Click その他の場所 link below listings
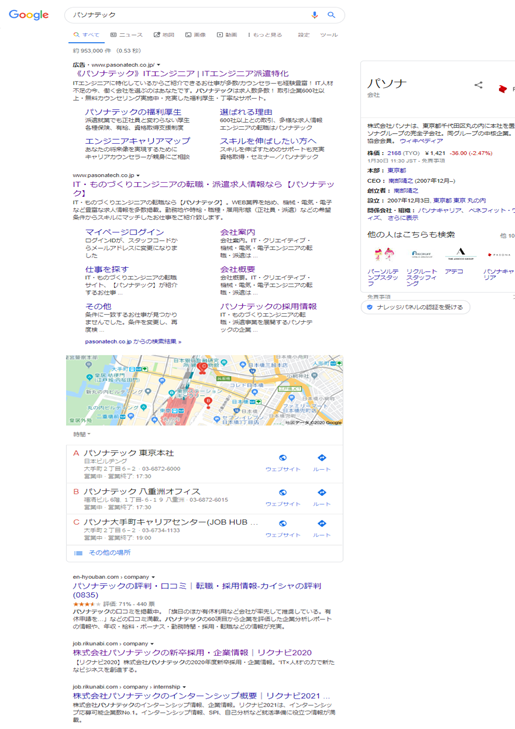This screenshot has width=515, height=729. coord(110,553)
